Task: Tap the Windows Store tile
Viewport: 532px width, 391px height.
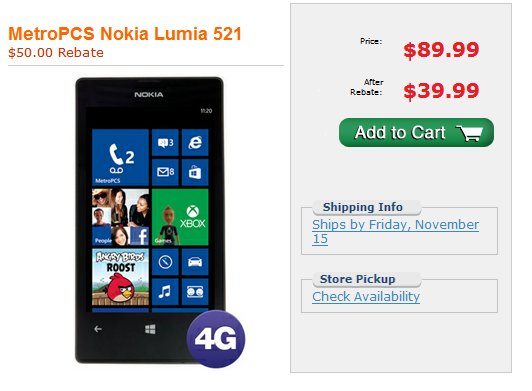Action: pos(195,172)
